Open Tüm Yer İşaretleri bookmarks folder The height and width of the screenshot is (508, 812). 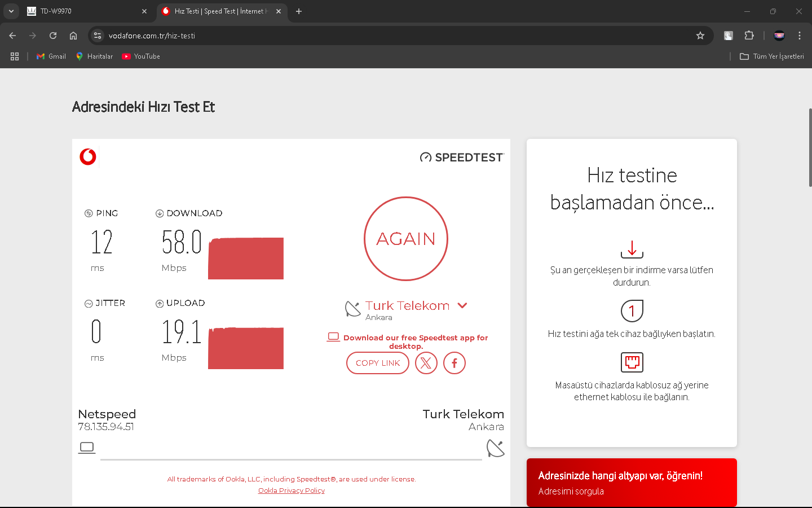click(772, 56)
